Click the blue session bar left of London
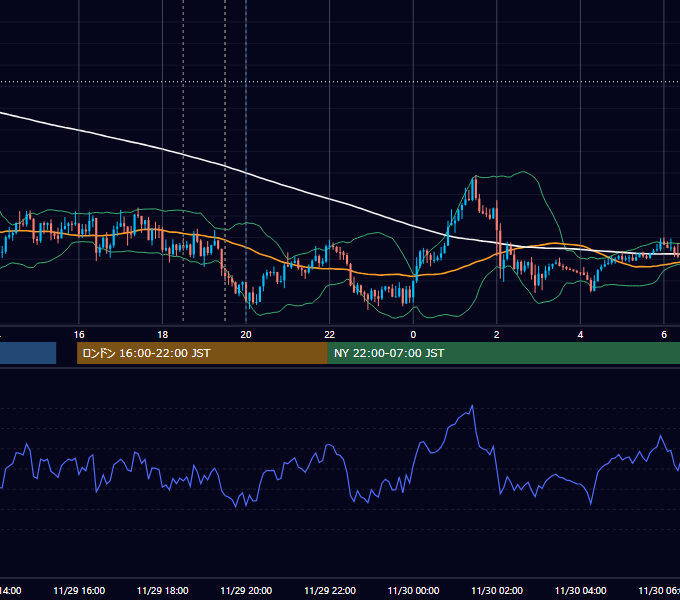680x600 pixels. [x=28, y=353]
